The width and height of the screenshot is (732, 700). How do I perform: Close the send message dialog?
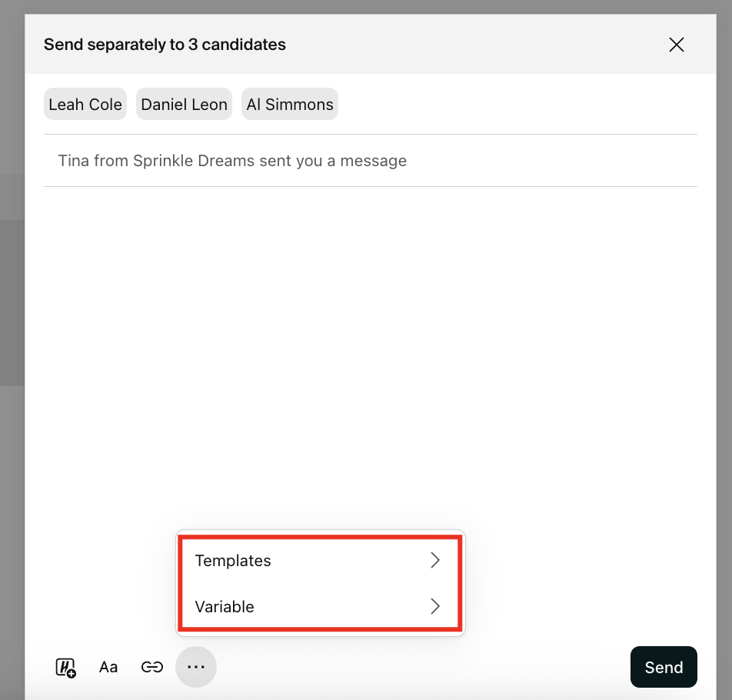pyautogui.click(x=676, y=45)
